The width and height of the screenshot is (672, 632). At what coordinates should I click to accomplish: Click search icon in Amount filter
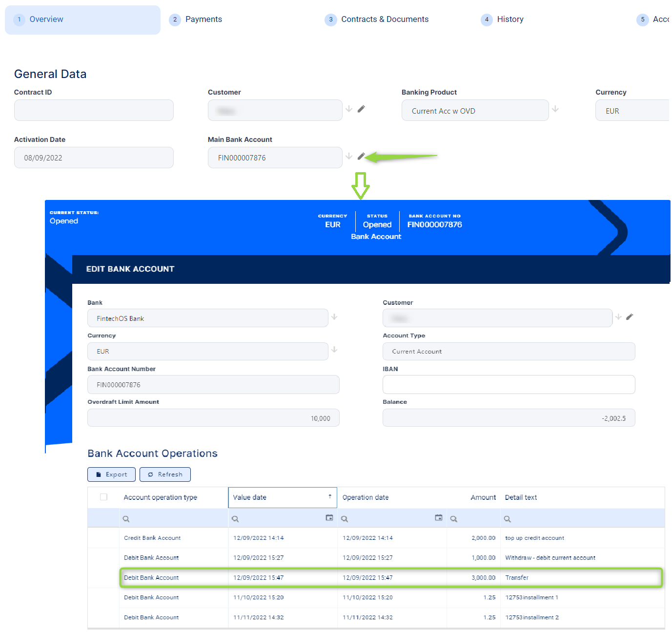click(x=454, y=519)
